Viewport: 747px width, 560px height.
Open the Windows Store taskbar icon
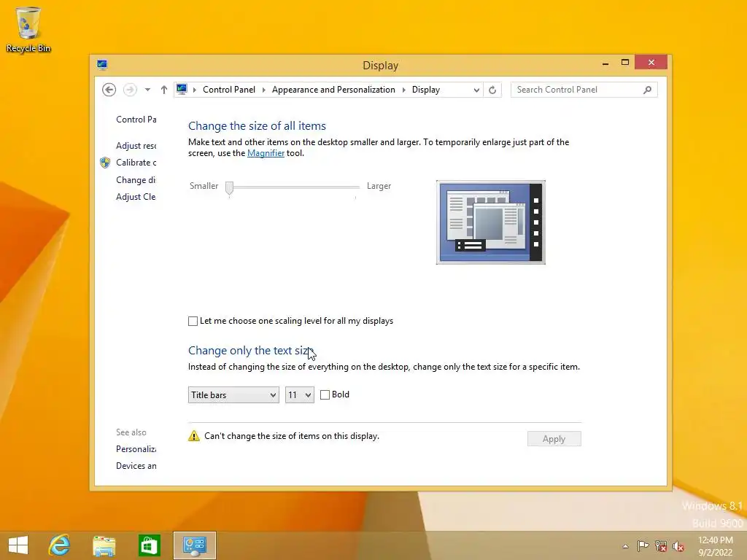point(149,545)
